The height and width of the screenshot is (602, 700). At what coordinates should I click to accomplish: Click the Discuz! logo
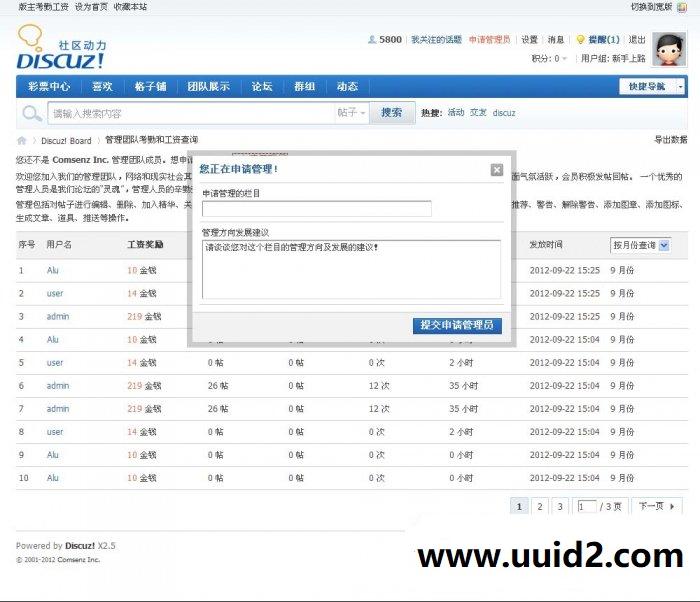click(x=61, y=47)
